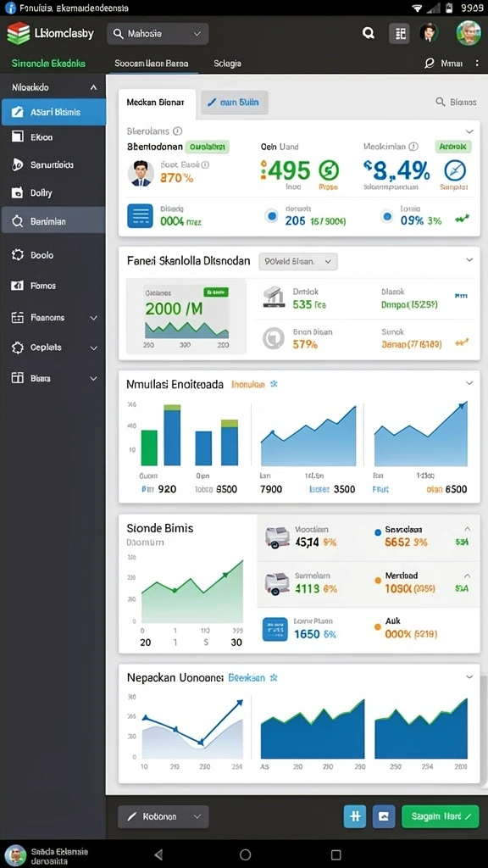Open the grid panel icon in top bar

click(399, 34)
